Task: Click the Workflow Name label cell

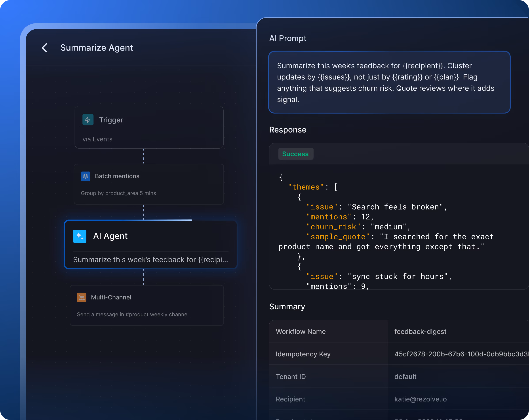Action: point(329,331)
